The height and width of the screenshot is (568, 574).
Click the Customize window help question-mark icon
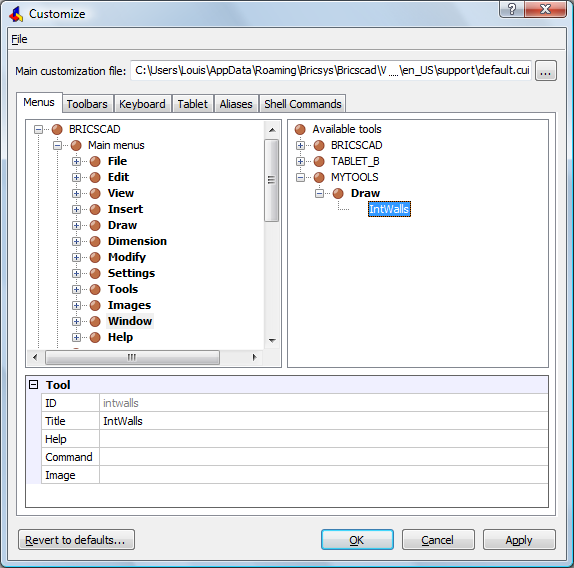512,9
